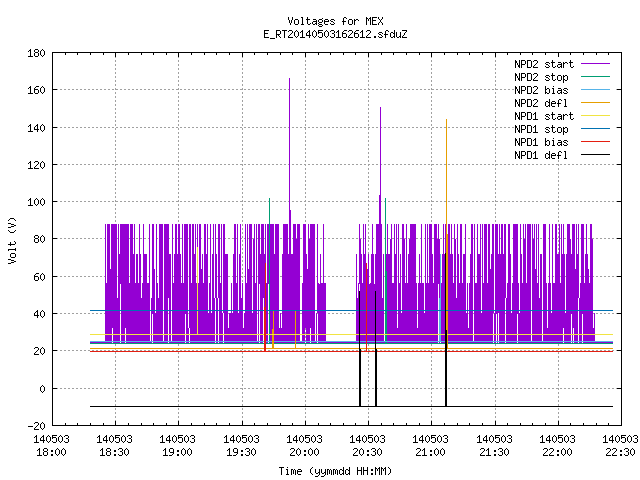Image resolution: width=640 pixels, height=480 pixels.
Task: Click the x-axis time label 21:30
Action: [x=494, y=452]
